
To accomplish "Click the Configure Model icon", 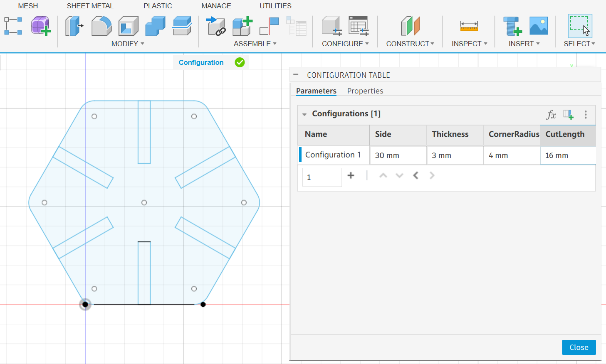I will point(332,26).
